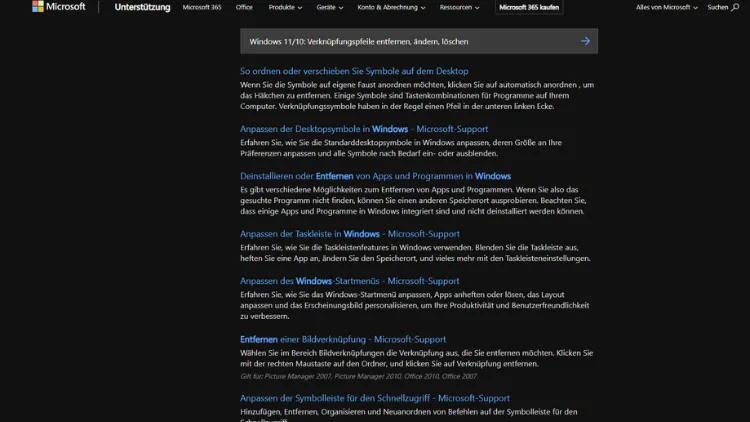
Task: Click the 'Gilt für: Picture Manager 2007' line
Action: (x=358, y=376)
